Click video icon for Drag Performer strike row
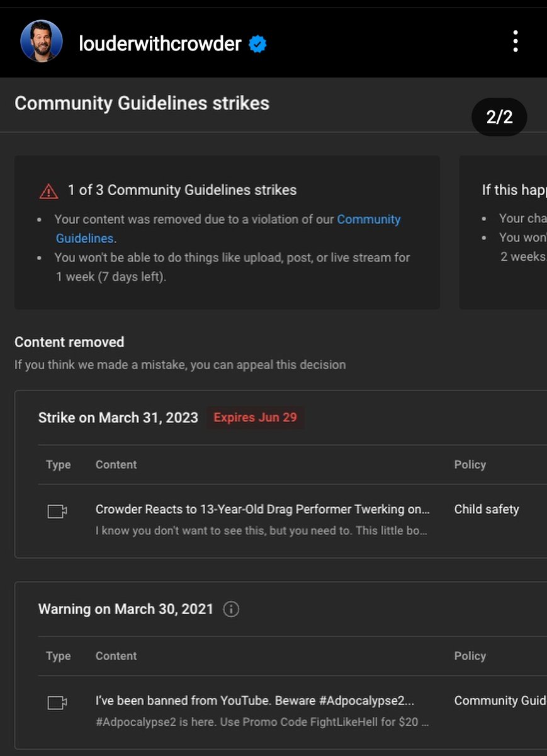This screenshot has height=756, width=547. point(57,512)
